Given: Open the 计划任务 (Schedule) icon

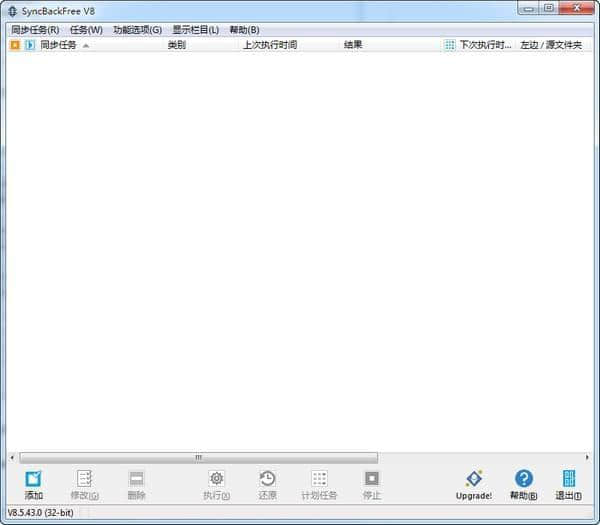Looking at the screenshot, I should [319, 478].
